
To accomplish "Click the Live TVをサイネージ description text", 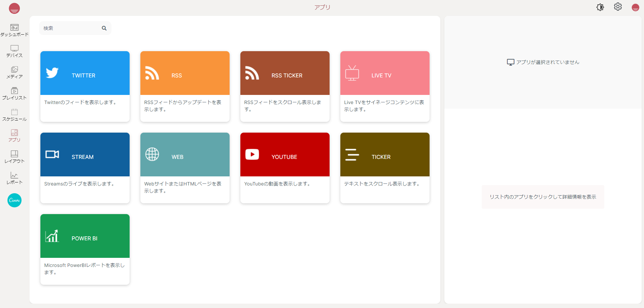I will [x=384, y=106].
